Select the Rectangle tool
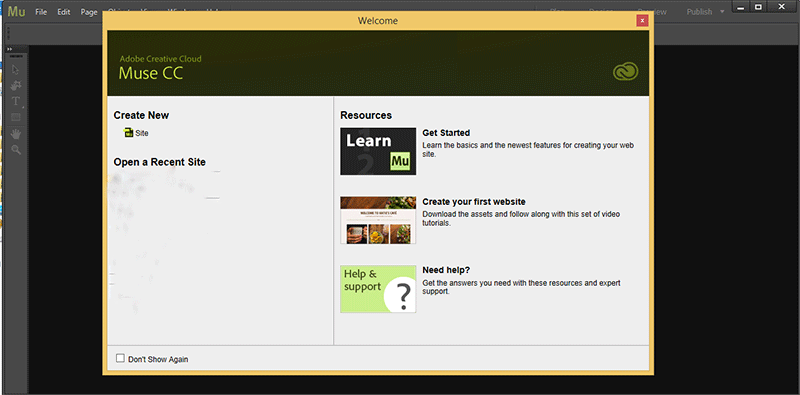 pyautogui.click(x=16, y=117)
